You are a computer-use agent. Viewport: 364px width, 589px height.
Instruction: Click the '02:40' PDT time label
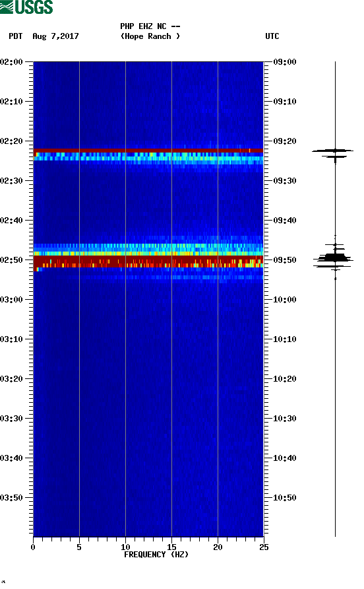[x=12, y=221]
